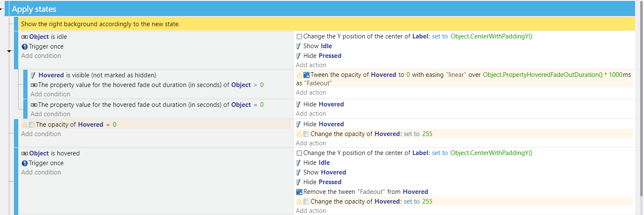Click "Add condition" under "Object is idle" Trigger once
This screenshot has height=215, width=644.
click(x=41, y=56)
